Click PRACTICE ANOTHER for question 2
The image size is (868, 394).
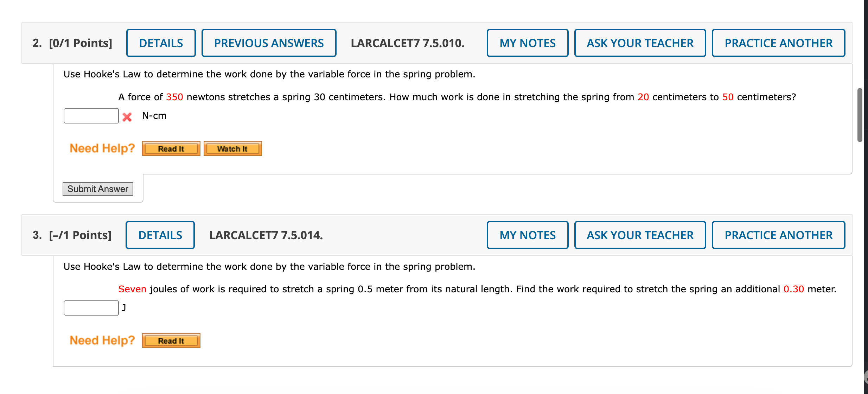[778, 43]
